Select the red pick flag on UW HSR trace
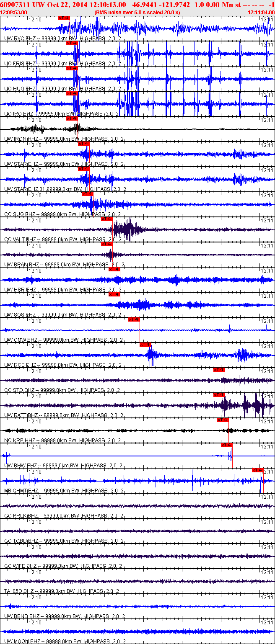 tap(114, 269)
